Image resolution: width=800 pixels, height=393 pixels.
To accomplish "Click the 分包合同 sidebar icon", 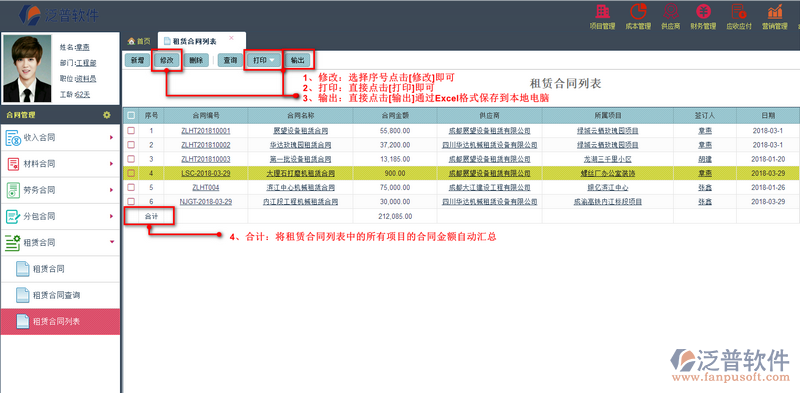I will [x=12, y=216].
